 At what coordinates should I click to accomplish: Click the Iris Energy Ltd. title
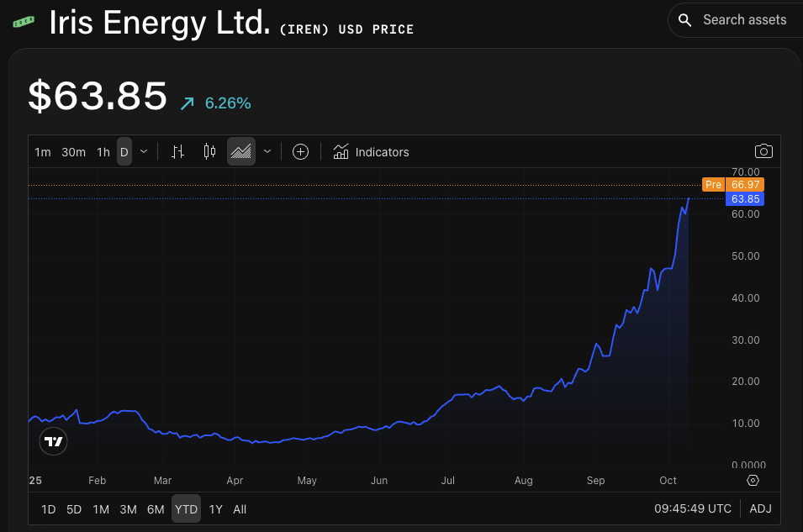[159, 23]
